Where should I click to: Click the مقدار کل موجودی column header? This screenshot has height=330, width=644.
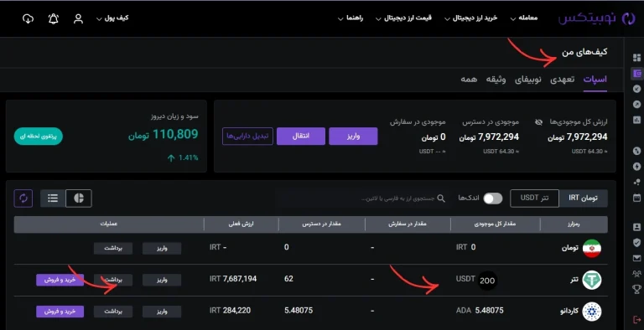click(x=495, y=224)
